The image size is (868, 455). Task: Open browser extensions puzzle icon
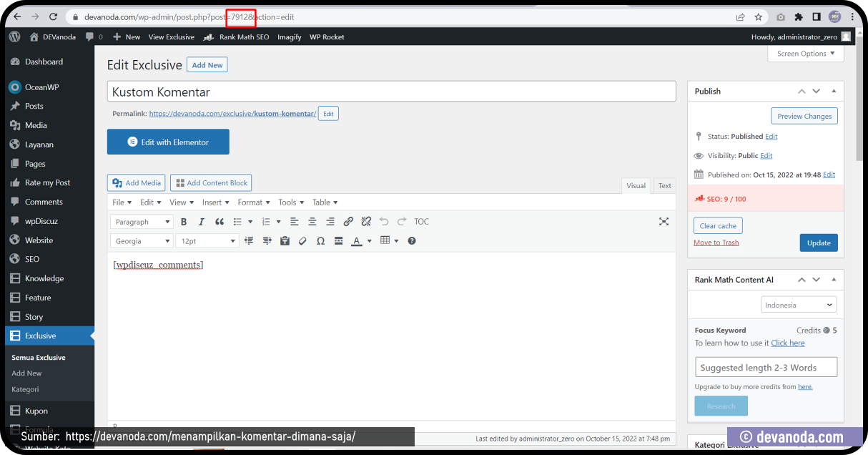(799, 16)
